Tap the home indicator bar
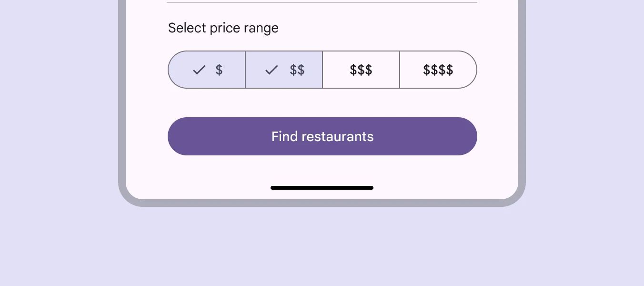This screenshot has height=286, width=644. click(x=322, y=188)
